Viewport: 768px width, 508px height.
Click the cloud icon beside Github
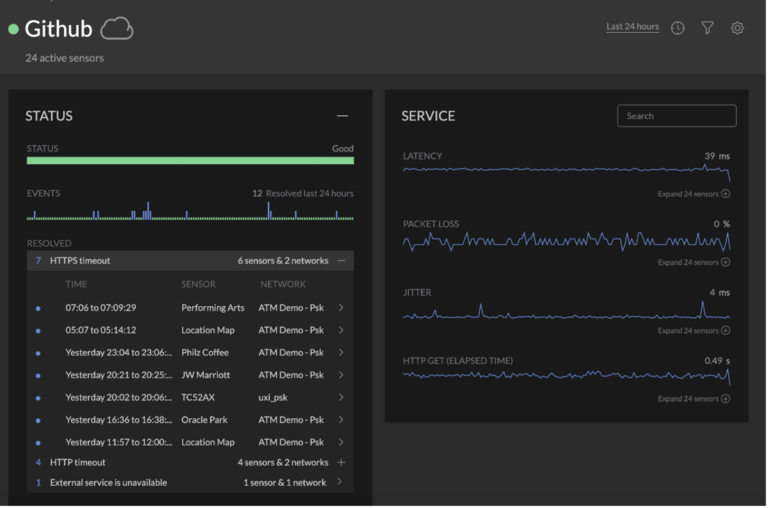pyautogui.click(x=117, y=29)
